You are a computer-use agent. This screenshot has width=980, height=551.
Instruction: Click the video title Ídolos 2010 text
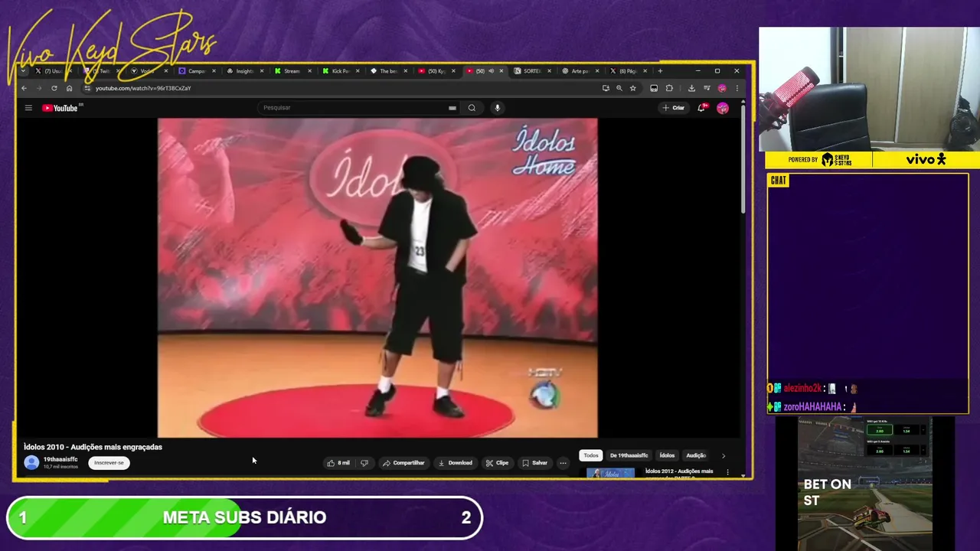(x=93, y=447)
